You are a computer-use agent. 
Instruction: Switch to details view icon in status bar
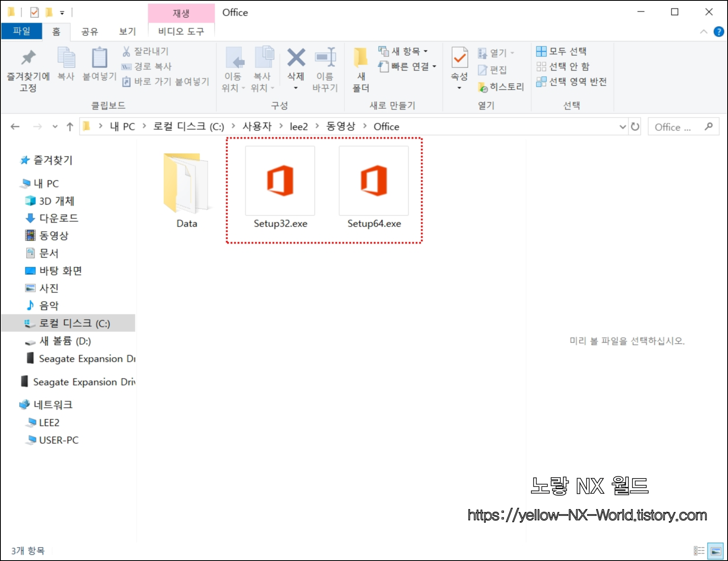(699, 551)
